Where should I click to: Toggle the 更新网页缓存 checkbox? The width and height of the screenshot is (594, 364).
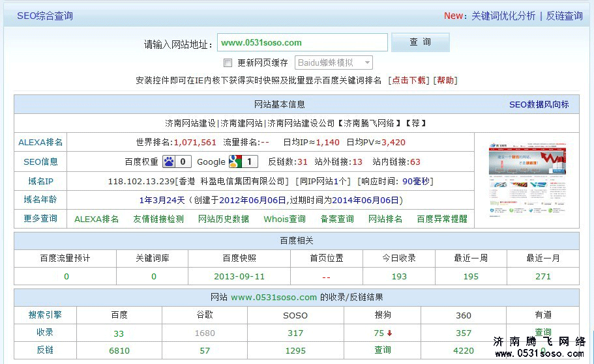click(x=228, y=63)
